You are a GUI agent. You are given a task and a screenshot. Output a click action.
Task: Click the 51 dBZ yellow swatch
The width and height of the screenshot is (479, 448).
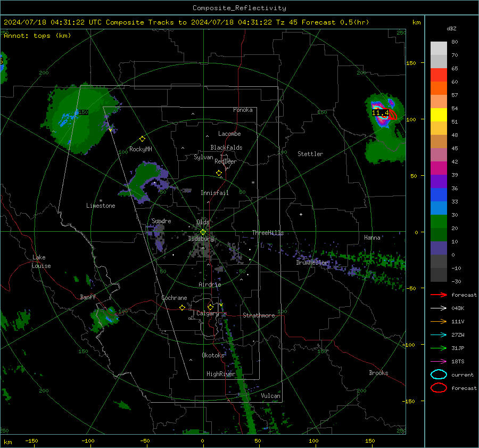pyautogui.click(x=439, y=115)
